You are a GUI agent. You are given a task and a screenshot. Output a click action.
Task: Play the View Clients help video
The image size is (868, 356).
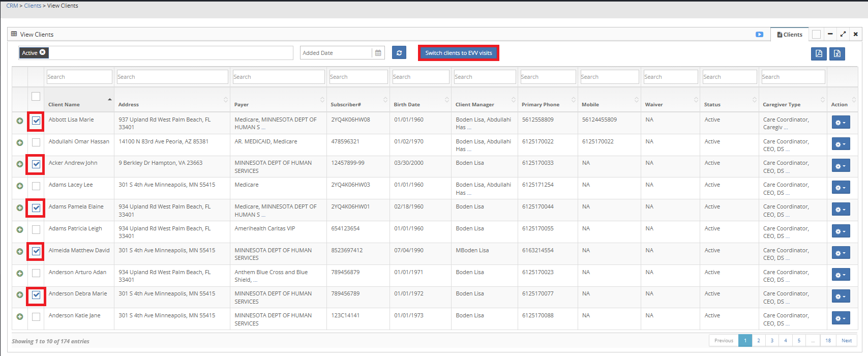(759, 35)
